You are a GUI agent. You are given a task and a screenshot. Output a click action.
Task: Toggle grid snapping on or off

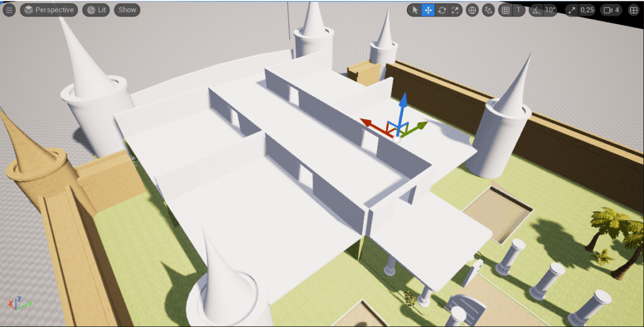pyautogui.click(x=505, y=10)
